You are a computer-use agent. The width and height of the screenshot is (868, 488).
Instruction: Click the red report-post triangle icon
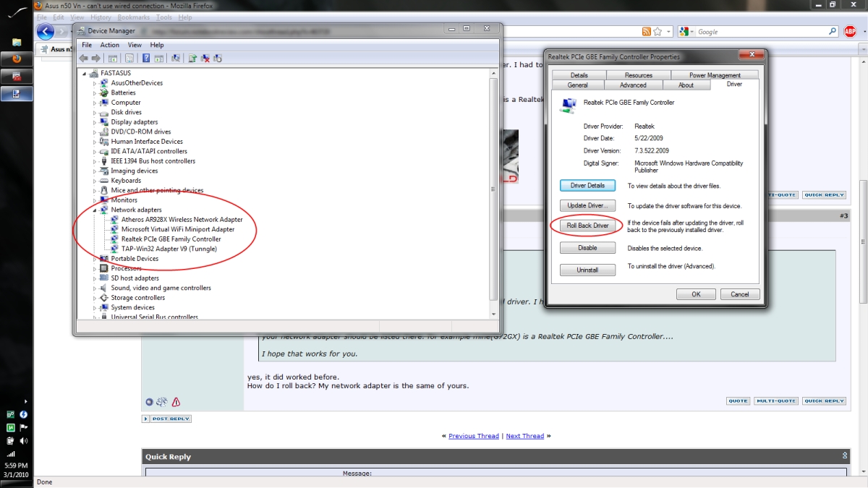pyautogui.click(x=176, y=402)
